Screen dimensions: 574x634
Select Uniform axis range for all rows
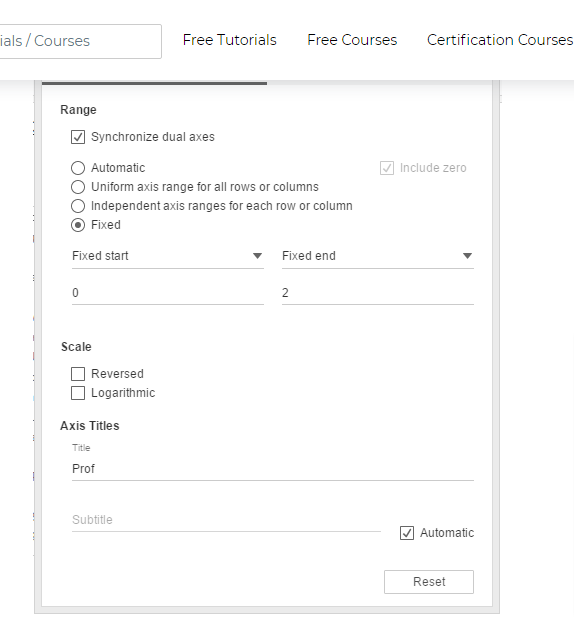pos(78,187)
